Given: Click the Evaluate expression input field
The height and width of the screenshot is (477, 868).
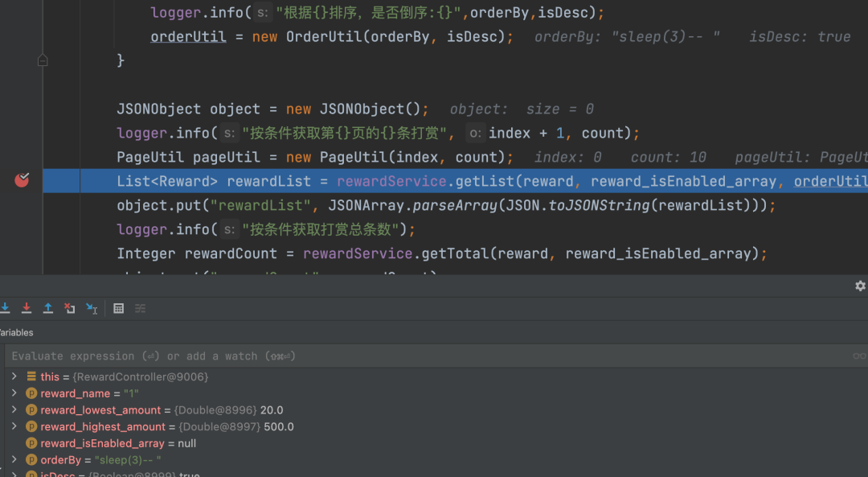Looking at the screenshot, I should (402, 356).
